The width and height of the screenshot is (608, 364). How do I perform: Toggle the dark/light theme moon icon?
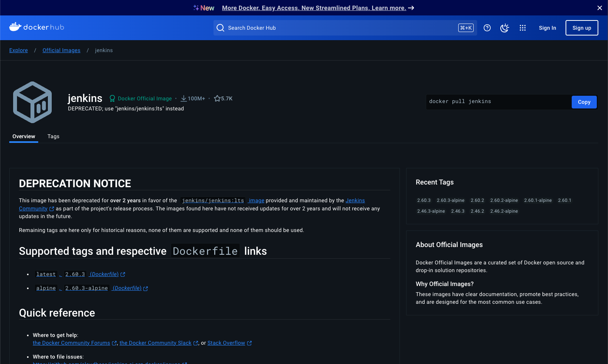point(505,28)
